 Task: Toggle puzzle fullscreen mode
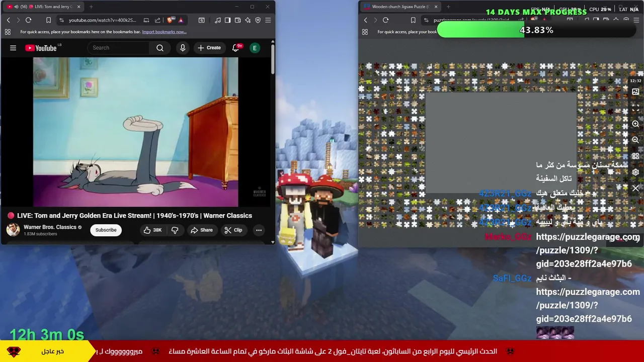635,108
